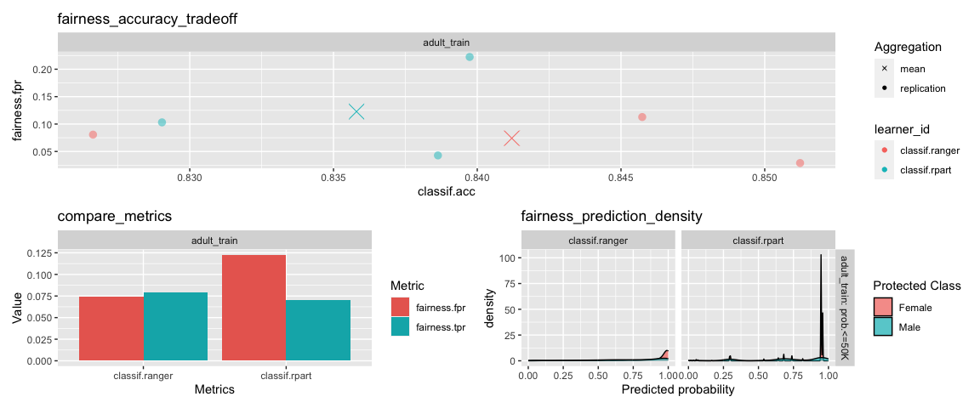
Task: Click the red replication point near 0.846 accuracy
Action: (x=642, y=116)
